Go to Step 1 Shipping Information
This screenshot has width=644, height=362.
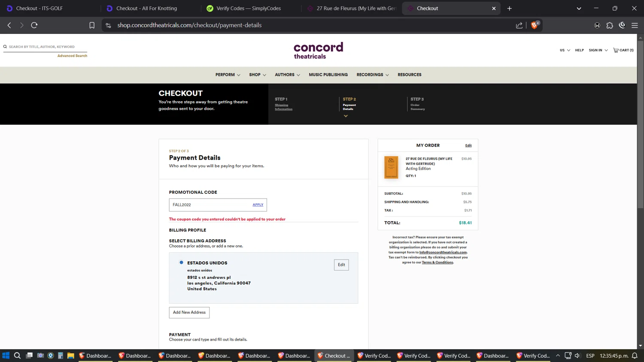283,107
